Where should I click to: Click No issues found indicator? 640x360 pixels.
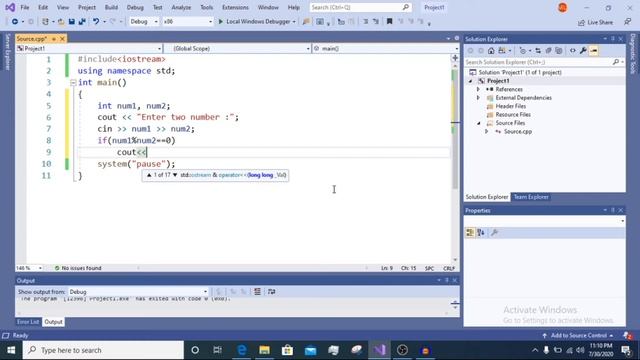point(78,268)
